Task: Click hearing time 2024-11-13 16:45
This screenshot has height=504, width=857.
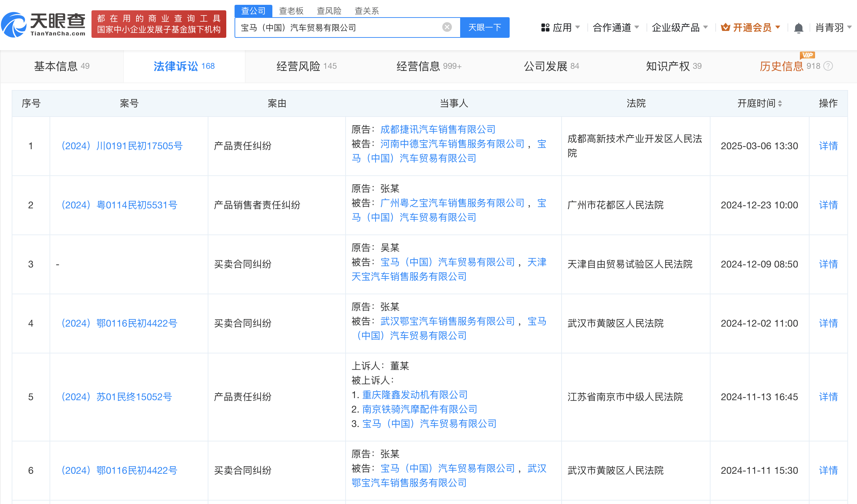Action: pos(759,397)
